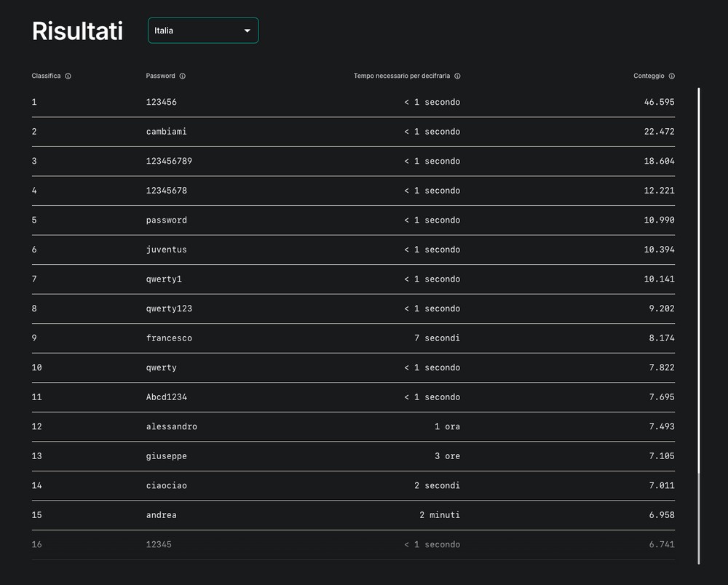
Task: Click the dropdown arrow in country selector
Action: click(247, 31)
